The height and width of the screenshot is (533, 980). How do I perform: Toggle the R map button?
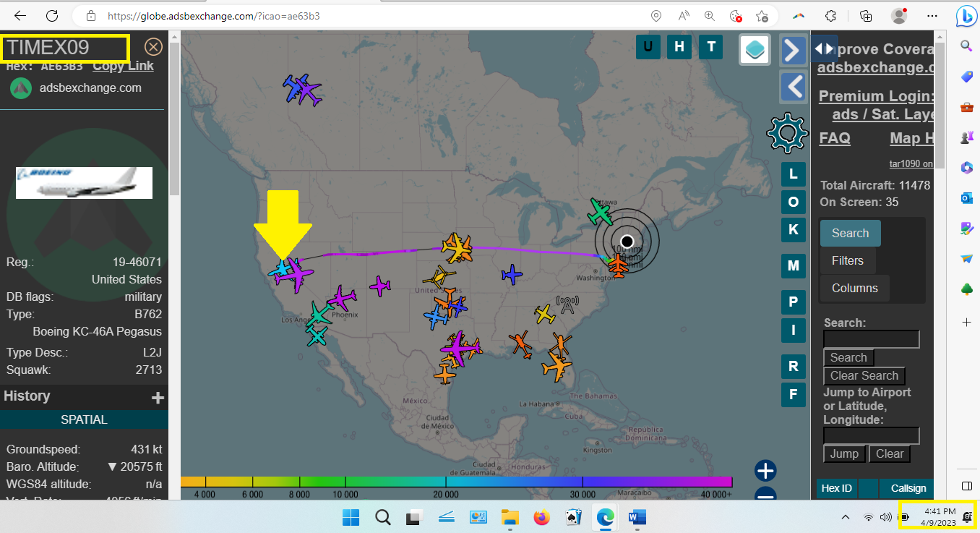[x=793, y=366]
